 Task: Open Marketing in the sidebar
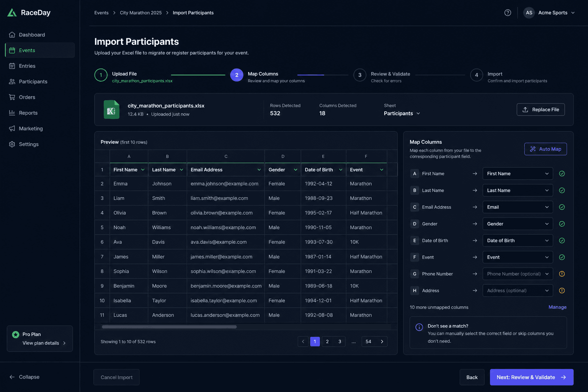point(40,129)
